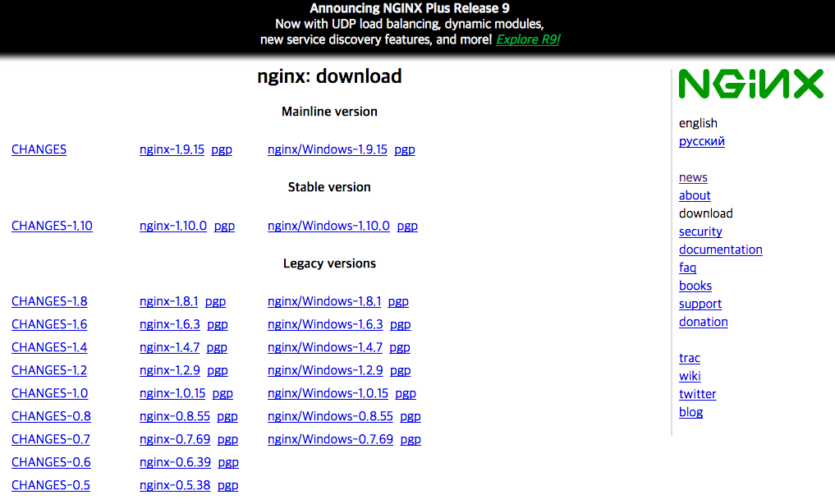Image resolution: width=835 pixels, height=504 pixels.
Task: Open pgp signature for nginx/Windows-1.9.15
Action: point(405,150)
